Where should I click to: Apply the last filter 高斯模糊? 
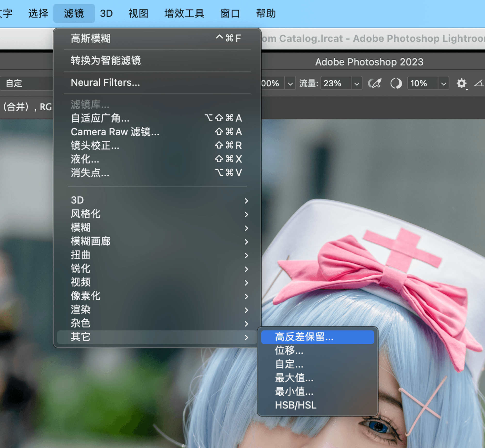157,38
